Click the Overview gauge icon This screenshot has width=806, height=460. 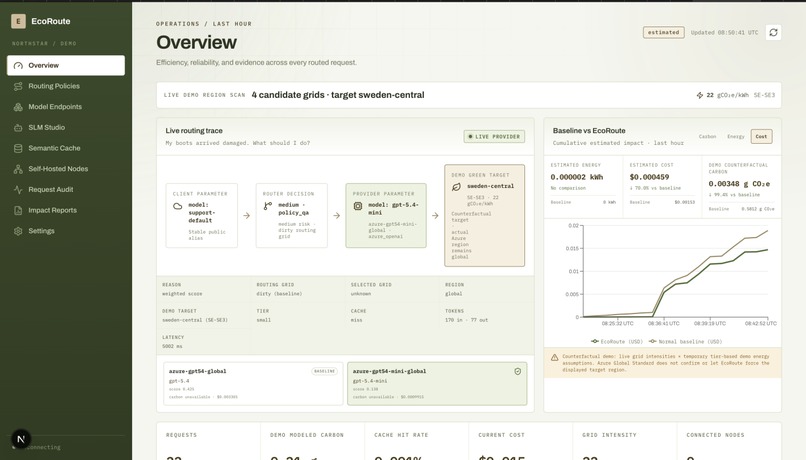pyautogui.click(x=18, y=65)
